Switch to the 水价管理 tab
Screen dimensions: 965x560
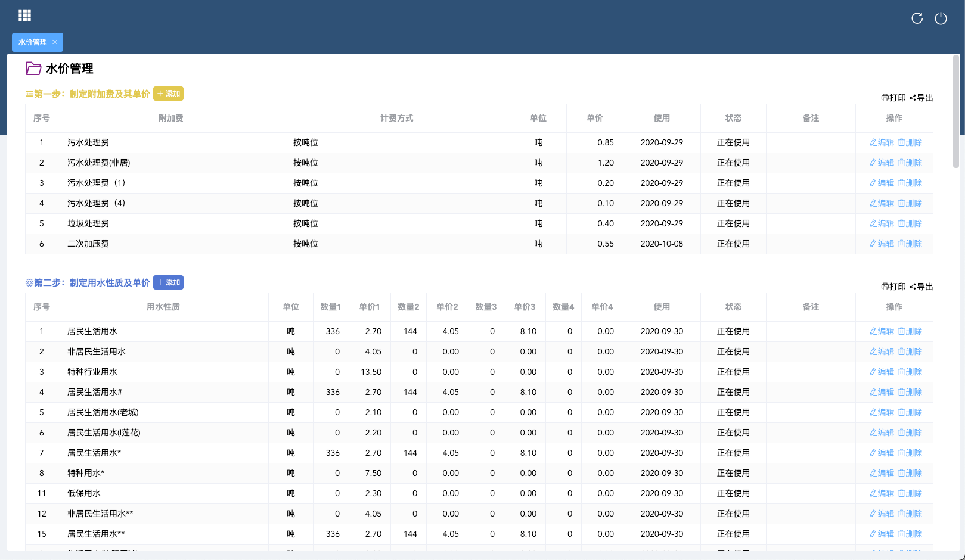pyautogui.click(x=32, y=42)
